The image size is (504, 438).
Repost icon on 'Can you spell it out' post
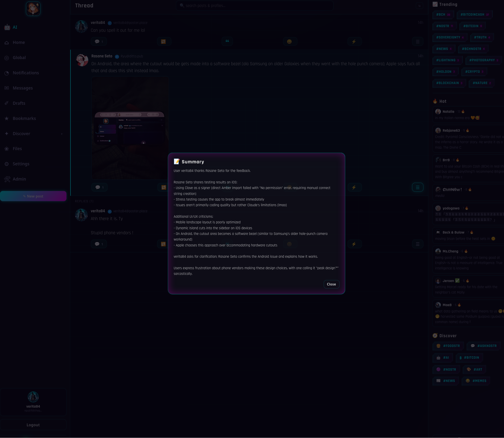click(164, 41)
